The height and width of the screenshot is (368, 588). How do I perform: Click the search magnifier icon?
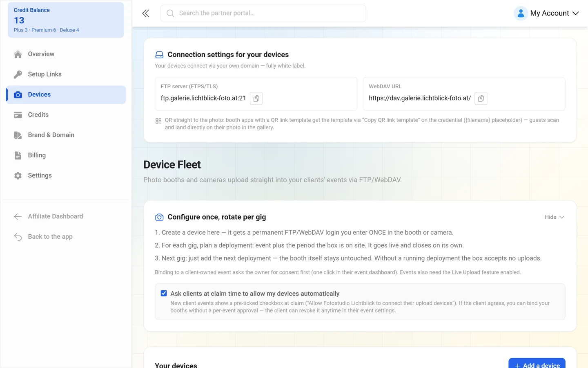click(170, 13)
